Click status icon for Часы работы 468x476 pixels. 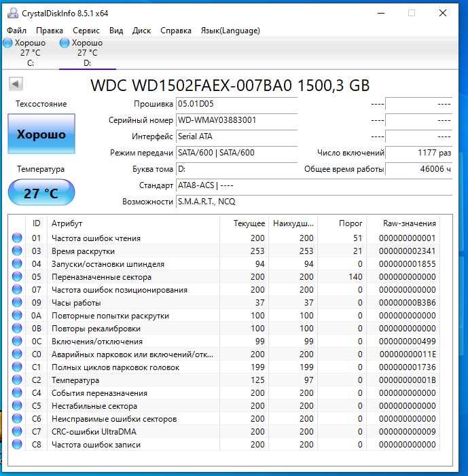17,302
